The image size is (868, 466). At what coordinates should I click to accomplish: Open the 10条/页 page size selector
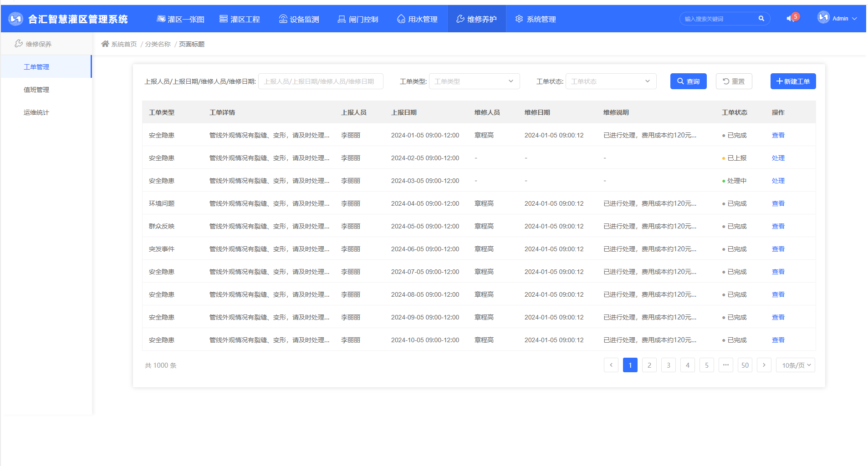tap(796, 365)
